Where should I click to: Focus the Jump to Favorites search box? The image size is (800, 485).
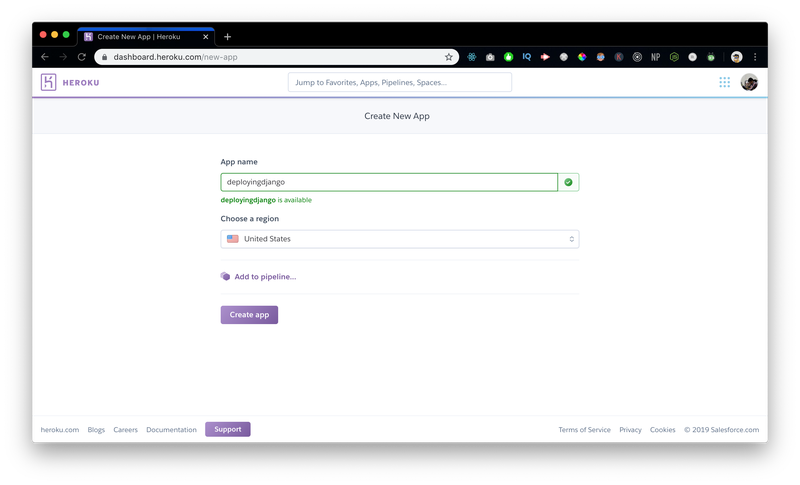pyautogui.click(x=399, y=82)
